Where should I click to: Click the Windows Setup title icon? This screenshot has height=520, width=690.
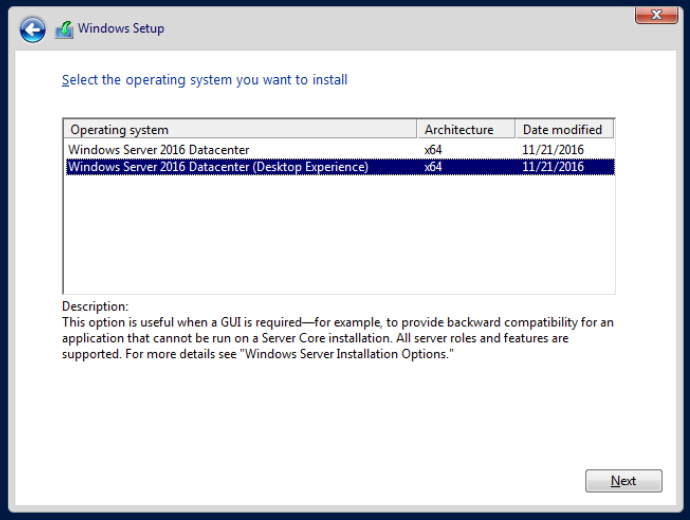click(64, 30)
